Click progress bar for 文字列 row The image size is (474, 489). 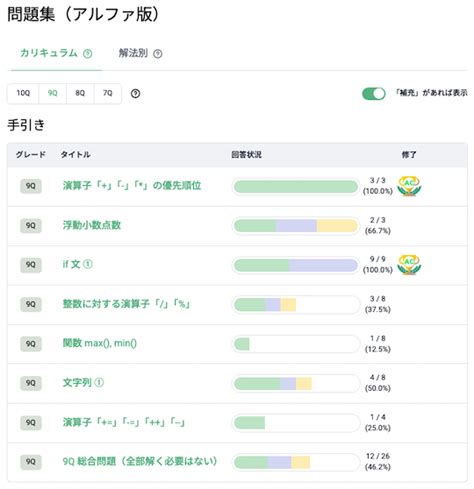pyautogui.click(x=296, y=383)
